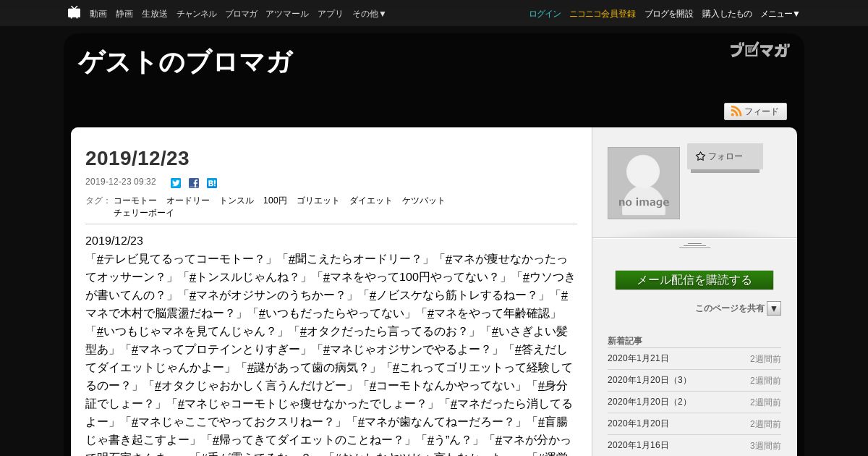Click the RSS フィード button

pos(755,111)
